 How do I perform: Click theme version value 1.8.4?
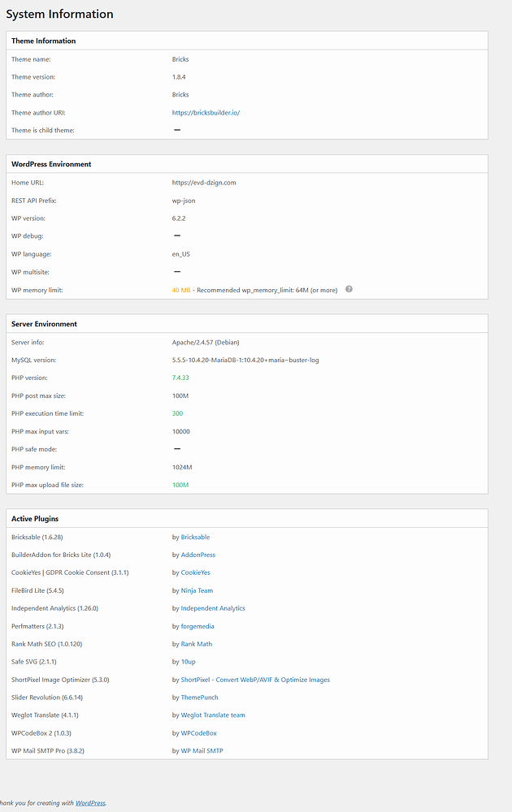click(x=179, y=76)
